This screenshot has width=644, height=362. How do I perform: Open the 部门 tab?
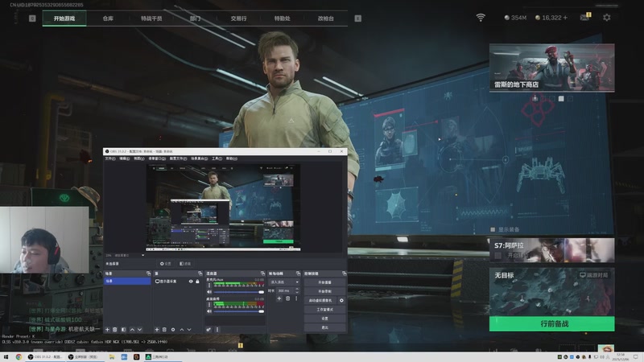[x=195, y=19]
